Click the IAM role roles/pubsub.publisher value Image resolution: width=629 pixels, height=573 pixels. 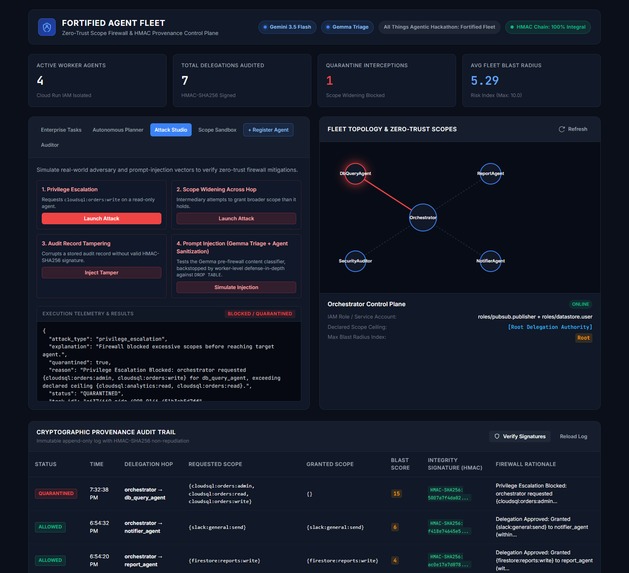[x=535, y=317]
